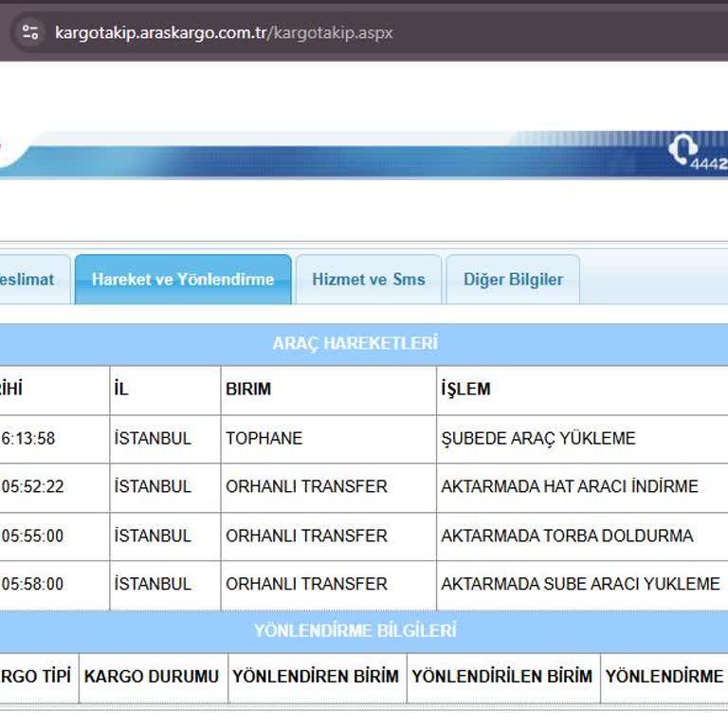Click the call center headset icon
This screenshot has height=728, width=728.
pos(682,150)
